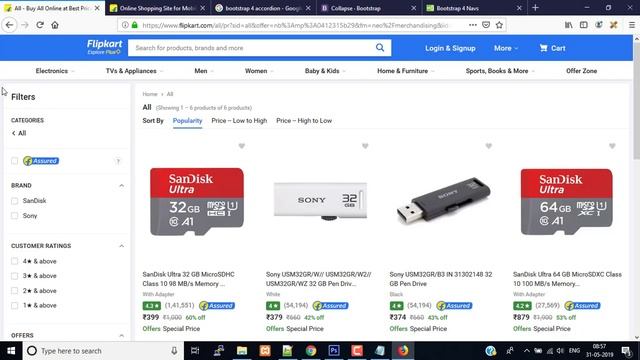This screenshot has height=360, width=640.
Task: Open Photoshop from the taskbar
Action: coord(334,351)
